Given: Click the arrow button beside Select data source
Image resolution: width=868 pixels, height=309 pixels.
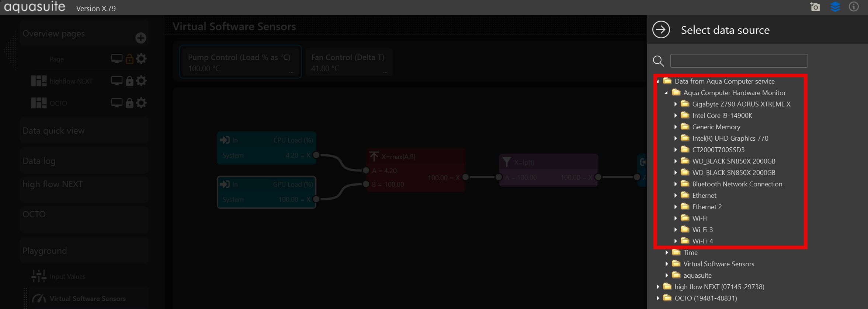Looking at the screenshot, I should pos(661,30).
